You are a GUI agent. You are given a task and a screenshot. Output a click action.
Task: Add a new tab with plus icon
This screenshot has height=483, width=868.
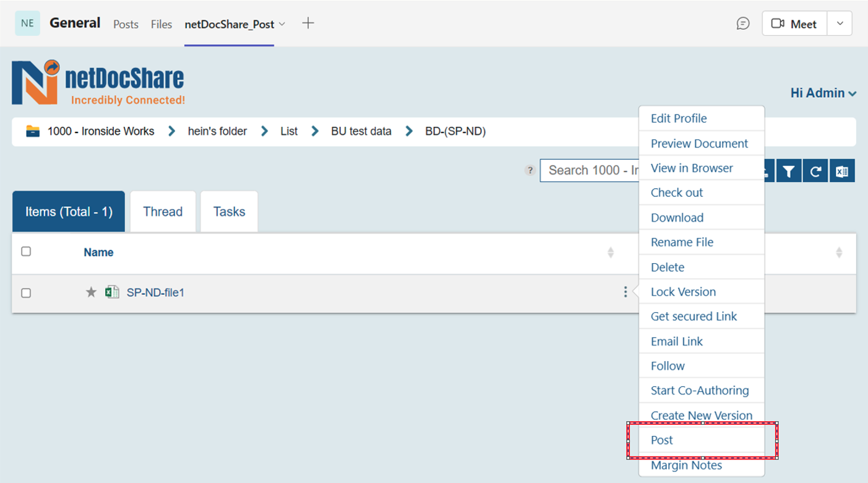(307, 24)
